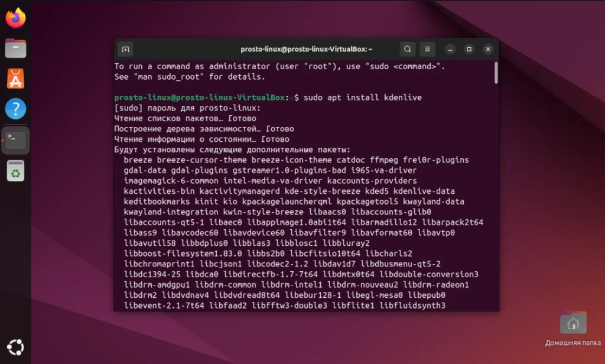Click the package name 'ffmpeg'
Screen dimensions: 605x364
[x=384, y=160]
